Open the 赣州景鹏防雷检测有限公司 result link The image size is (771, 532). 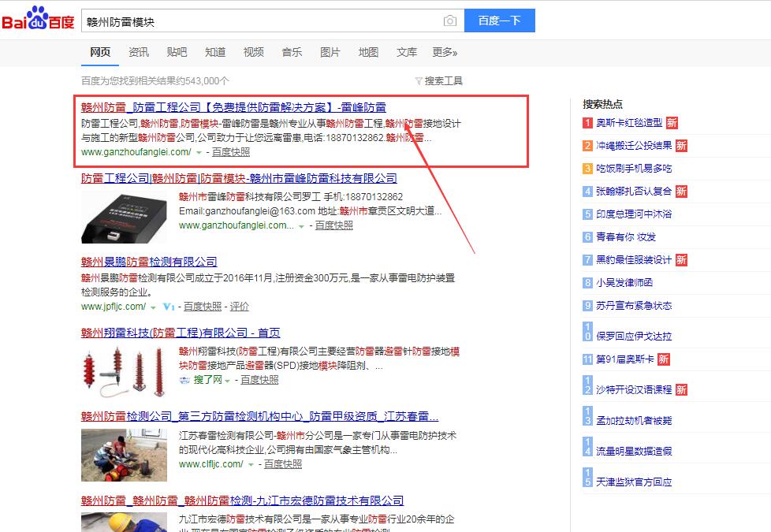tap(149, 262)
